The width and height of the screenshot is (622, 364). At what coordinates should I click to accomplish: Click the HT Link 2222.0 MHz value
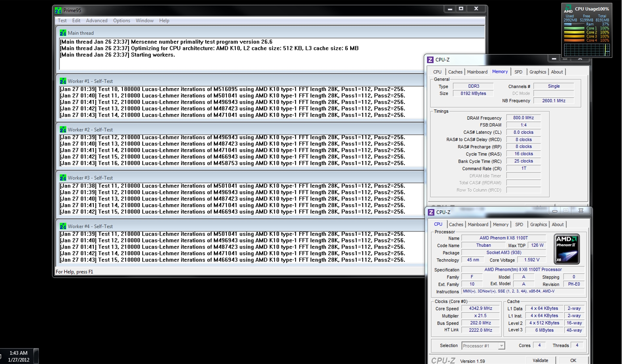pos(480,330)
